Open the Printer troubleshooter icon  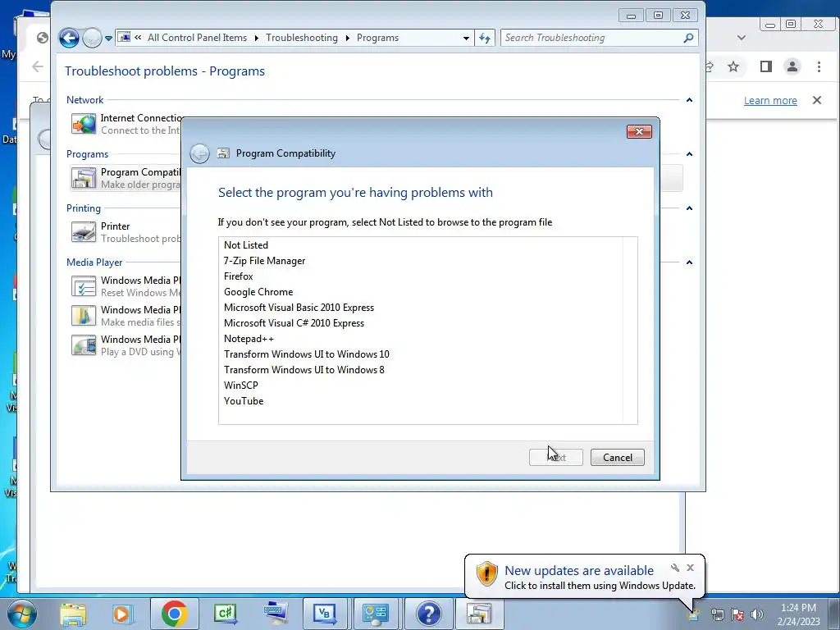pos(84,232)
